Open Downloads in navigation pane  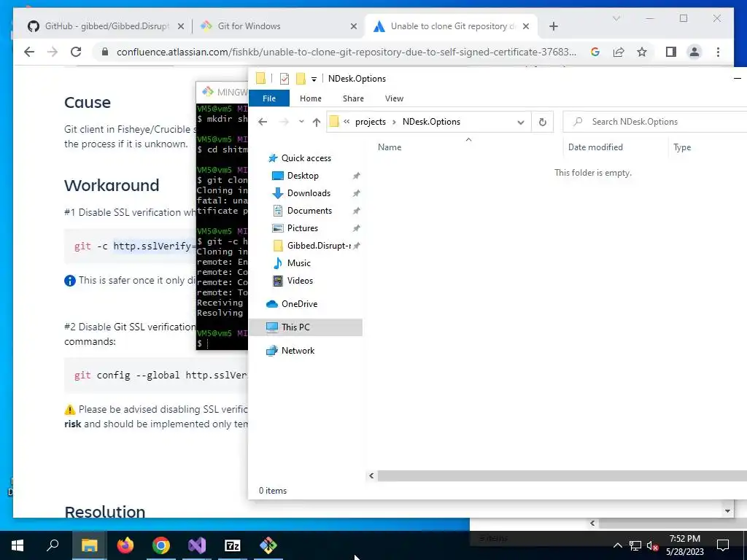[x=309, y=192]
